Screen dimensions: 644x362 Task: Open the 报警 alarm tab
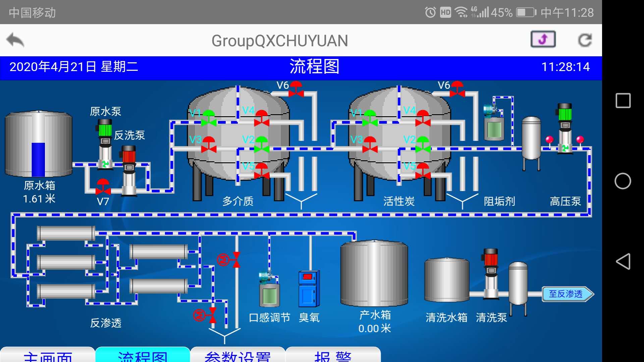pyautogui.click(x=333, y=355)
